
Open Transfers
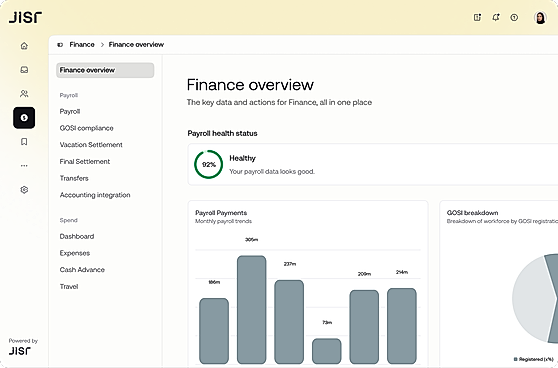[x=74, y=178]
